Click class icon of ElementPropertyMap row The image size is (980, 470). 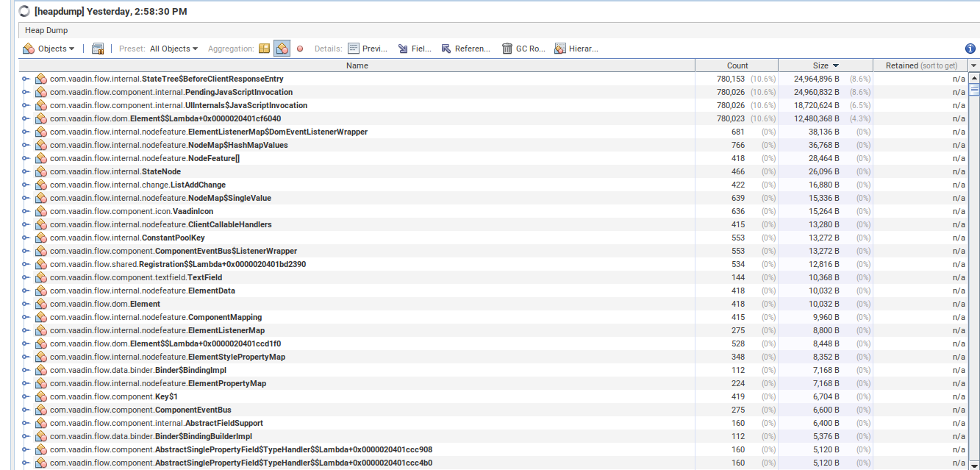tap(41, 383)
